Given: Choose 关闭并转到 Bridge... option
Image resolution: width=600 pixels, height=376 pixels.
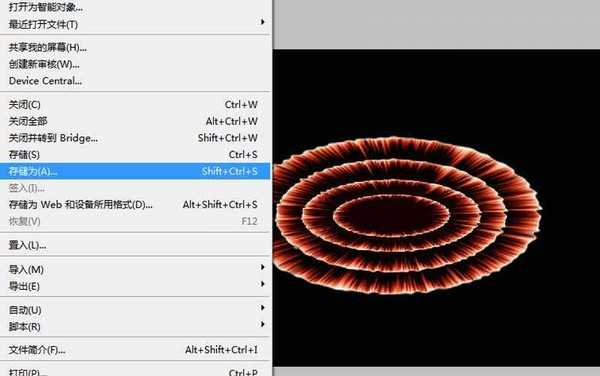Looking at the screenshot, I should pyautogui.click(x=135, y=138).
